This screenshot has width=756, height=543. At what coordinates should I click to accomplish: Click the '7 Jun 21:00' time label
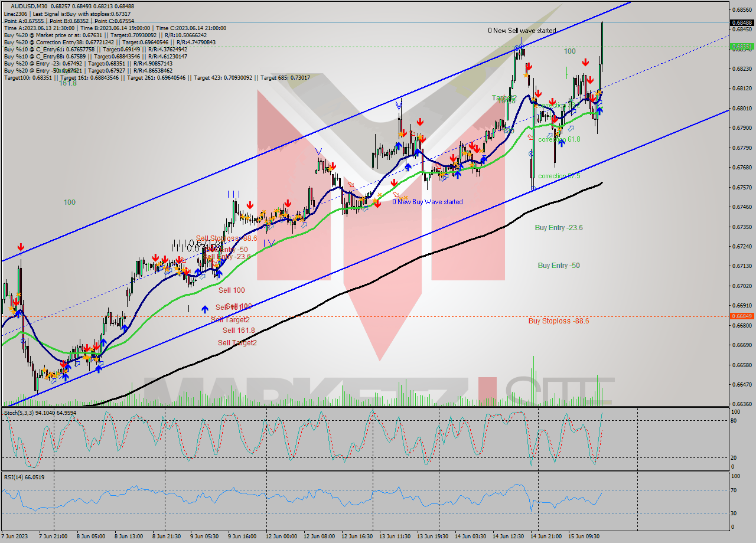point(53,537)
